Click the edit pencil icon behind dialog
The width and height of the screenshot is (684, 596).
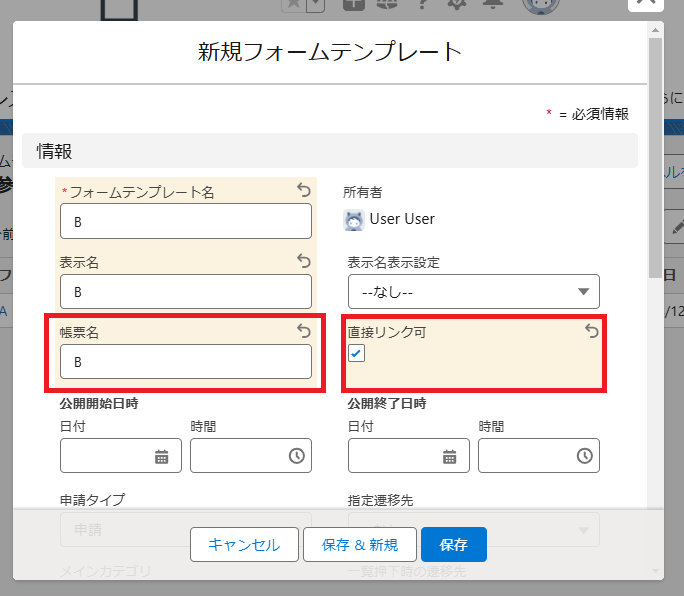(x=677, y=227)
